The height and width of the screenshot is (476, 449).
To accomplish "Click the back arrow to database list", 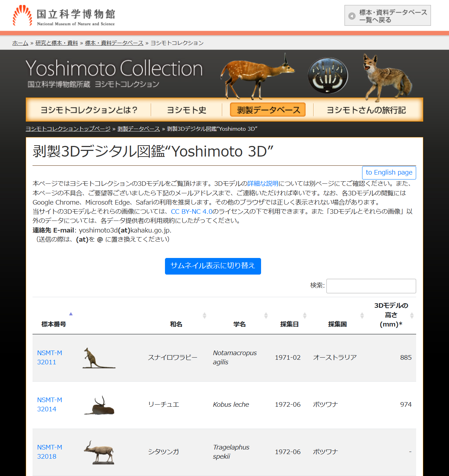I will 352,16.
